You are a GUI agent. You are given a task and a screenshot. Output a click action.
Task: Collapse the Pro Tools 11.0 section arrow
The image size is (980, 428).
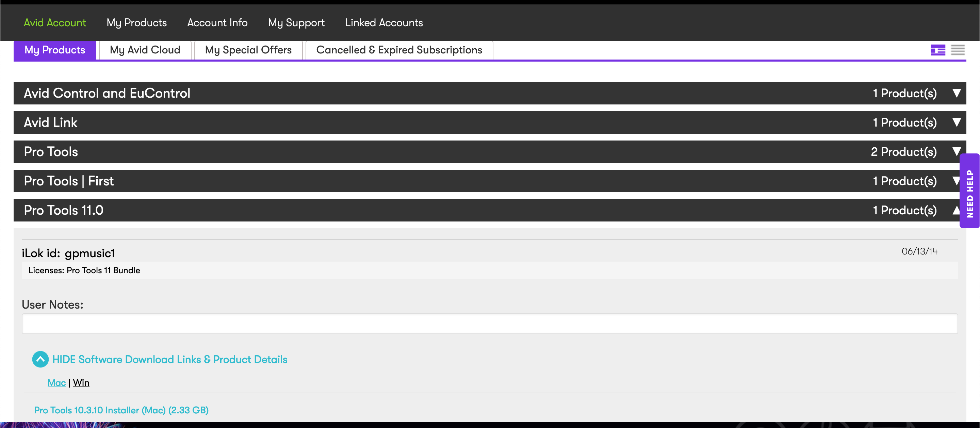pos(955,210)
